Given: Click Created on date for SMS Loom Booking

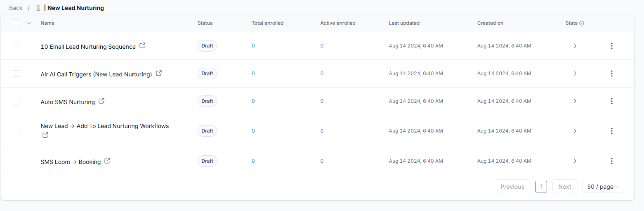Looking at the screenshot, I should coord(504,161).
